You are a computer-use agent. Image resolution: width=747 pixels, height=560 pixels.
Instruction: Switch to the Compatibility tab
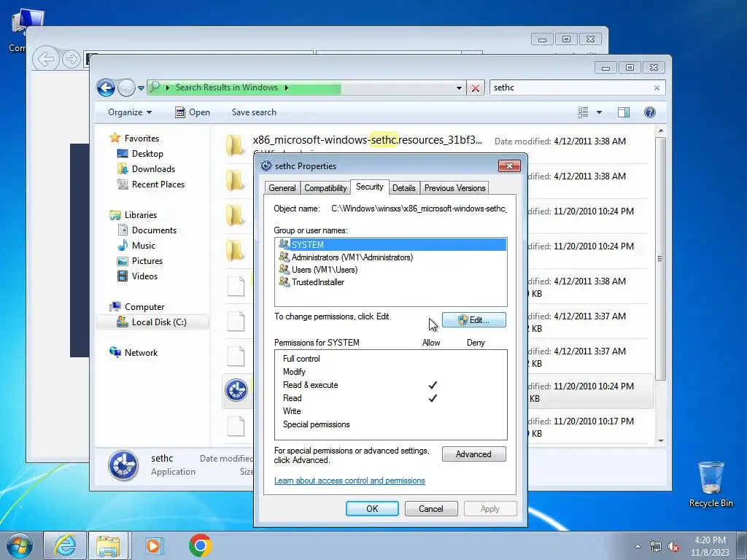[x=325, y=188]
